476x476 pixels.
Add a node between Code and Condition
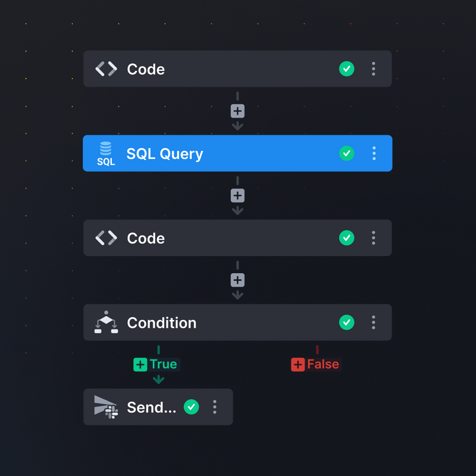point(237,280)
